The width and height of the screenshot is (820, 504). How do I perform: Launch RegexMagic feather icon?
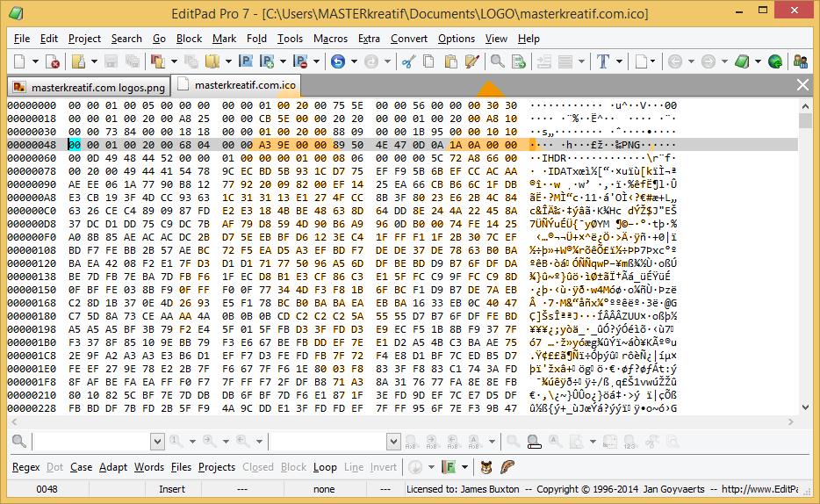pos(507,467)
